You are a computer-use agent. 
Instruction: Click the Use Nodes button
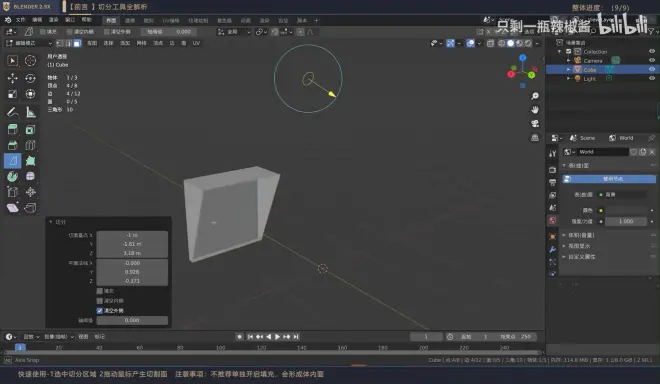tap(609, 179)
